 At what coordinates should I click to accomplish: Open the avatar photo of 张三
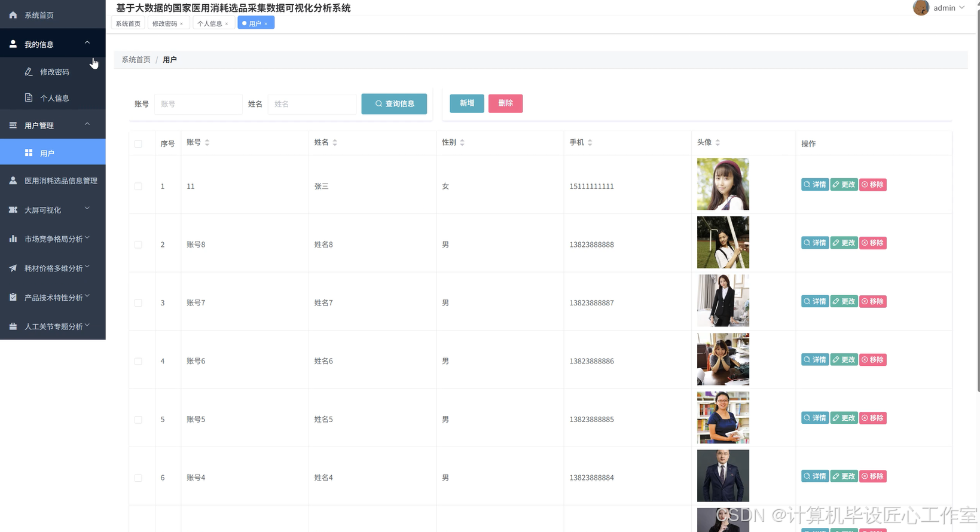[x=723, y=184]
